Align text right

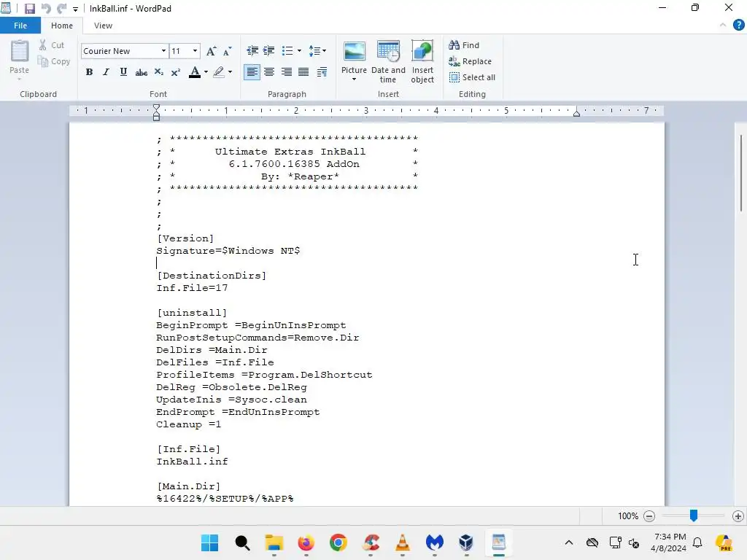tap(286, 72)
